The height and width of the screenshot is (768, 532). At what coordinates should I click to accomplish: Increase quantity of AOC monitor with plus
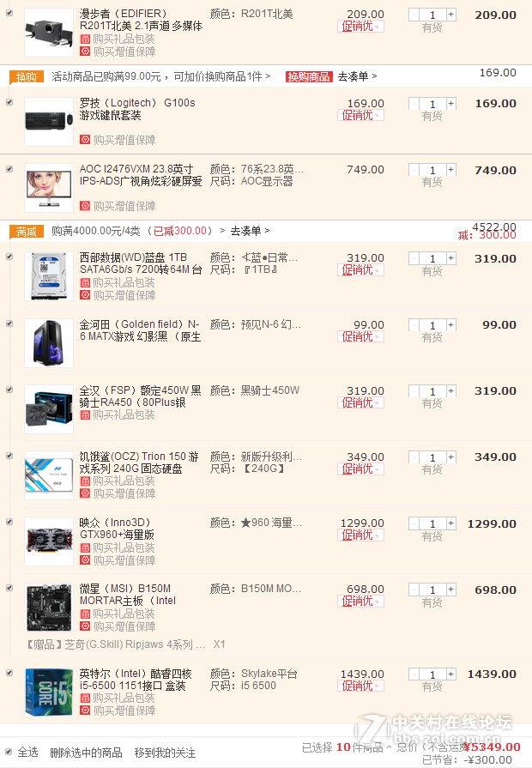pyautogui.click(x=451, y=170)
